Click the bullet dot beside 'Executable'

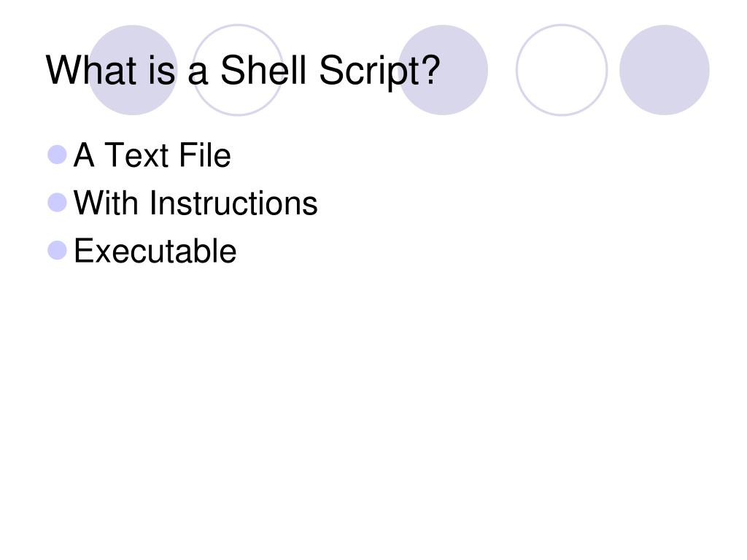(x=57, y=251)
